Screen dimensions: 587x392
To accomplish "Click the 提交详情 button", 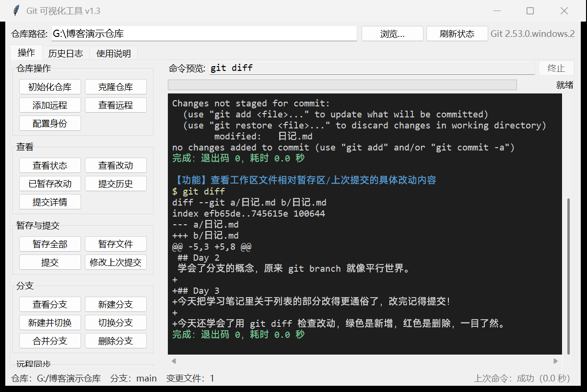I will point(50,202).
